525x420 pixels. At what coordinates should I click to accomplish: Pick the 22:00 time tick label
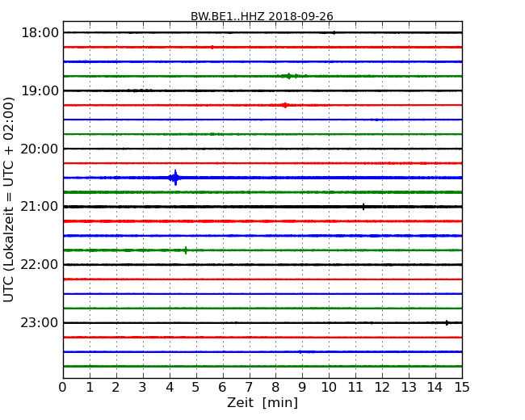tap(40, 265)
